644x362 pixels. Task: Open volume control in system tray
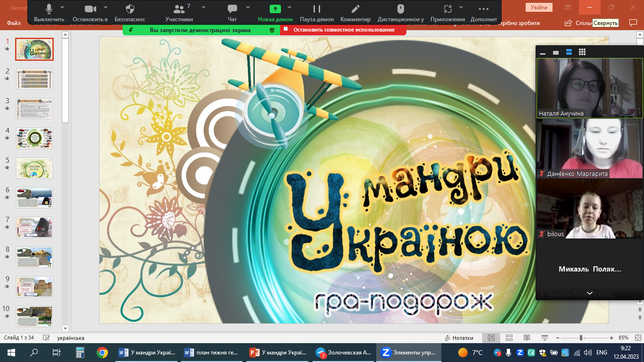pyautogui.click(x=587, y=353)
